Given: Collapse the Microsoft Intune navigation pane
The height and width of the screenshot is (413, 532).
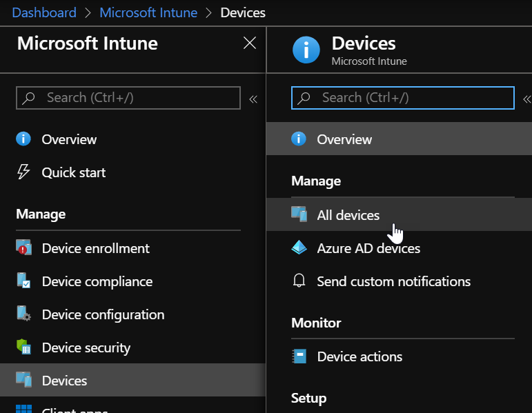Looking at the screenshot, I should [253, 99].
